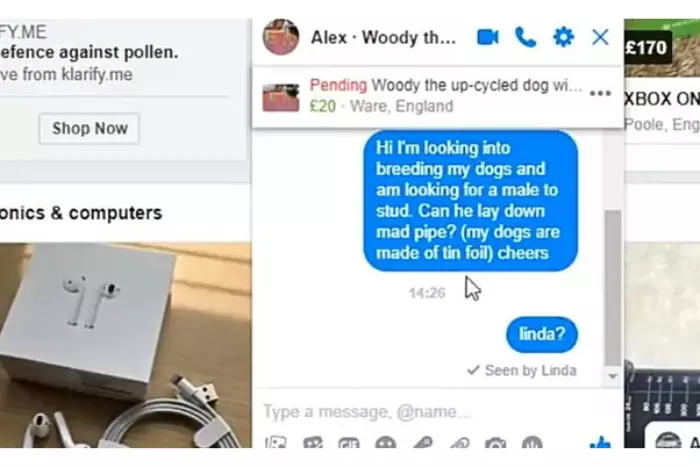
Task: Click the Shop Now button
Action: point(89,129)
